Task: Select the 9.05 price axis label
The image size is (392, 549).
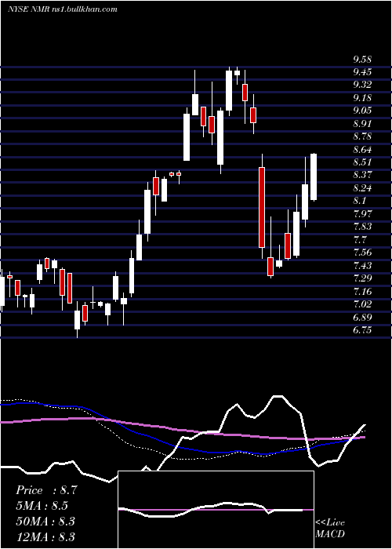Action: [362, 111]
